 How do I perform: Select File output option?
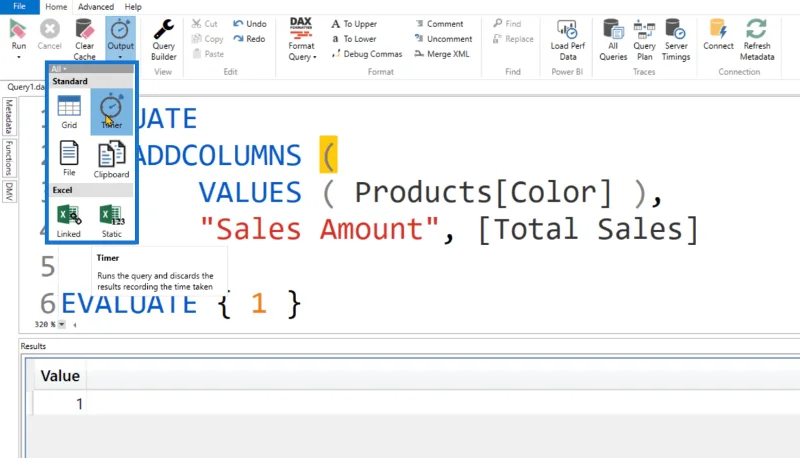[69, 159]
